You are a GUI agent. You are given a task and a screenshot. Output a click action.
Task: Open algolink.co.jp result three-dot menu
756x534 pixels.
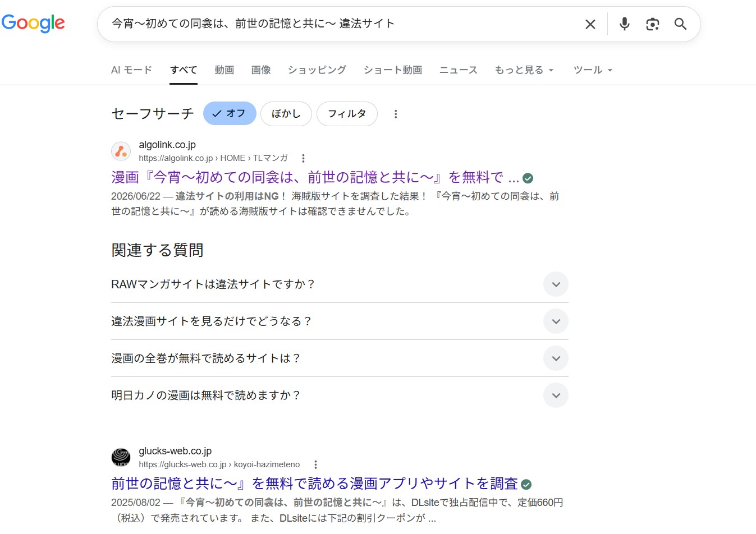click(x=303, y=158)
